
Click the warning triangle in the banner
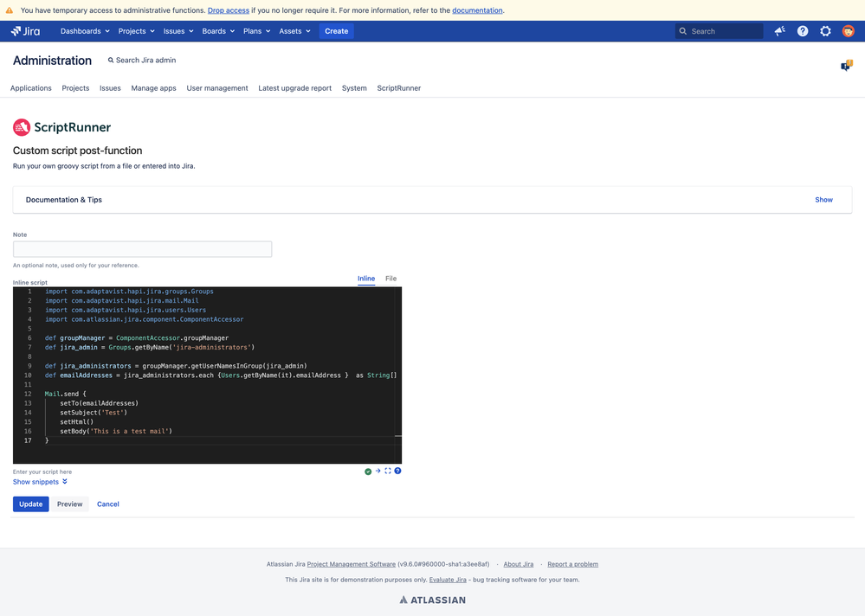(x=10, y=10)
